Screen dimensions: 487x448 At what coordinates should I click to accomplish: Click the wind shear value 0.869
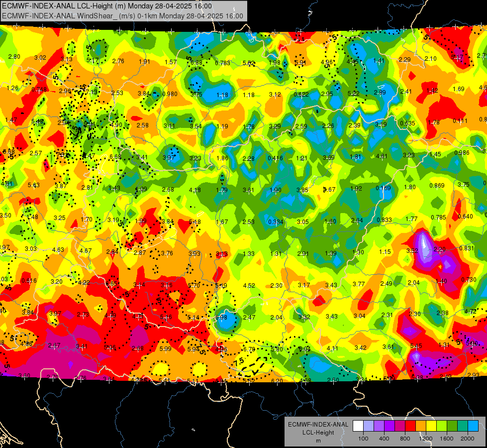click(x=437, y=186)
